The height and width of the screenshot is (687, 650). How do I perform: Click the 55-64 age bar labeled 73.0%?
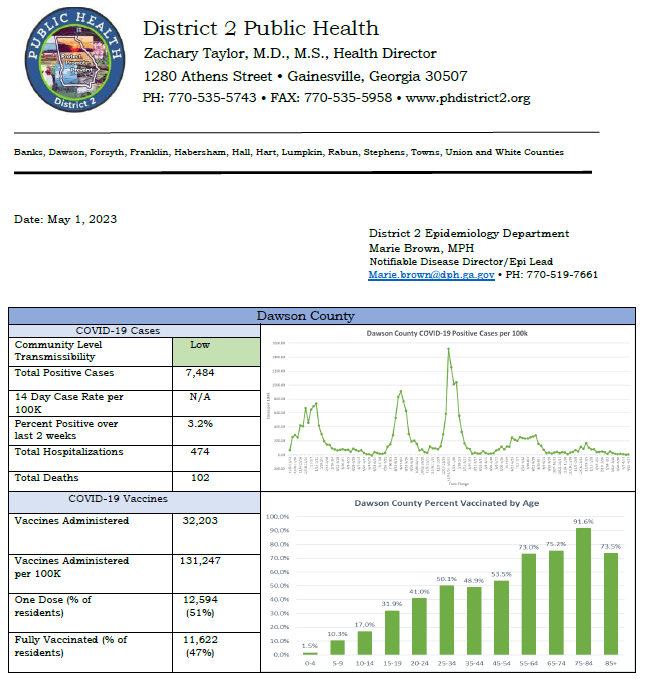pyautogui.click(x=529, y=604)
